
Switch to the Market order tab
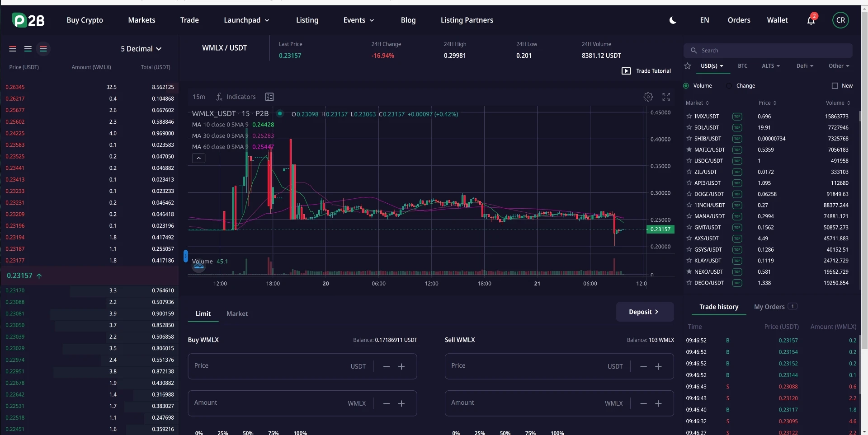237,313
